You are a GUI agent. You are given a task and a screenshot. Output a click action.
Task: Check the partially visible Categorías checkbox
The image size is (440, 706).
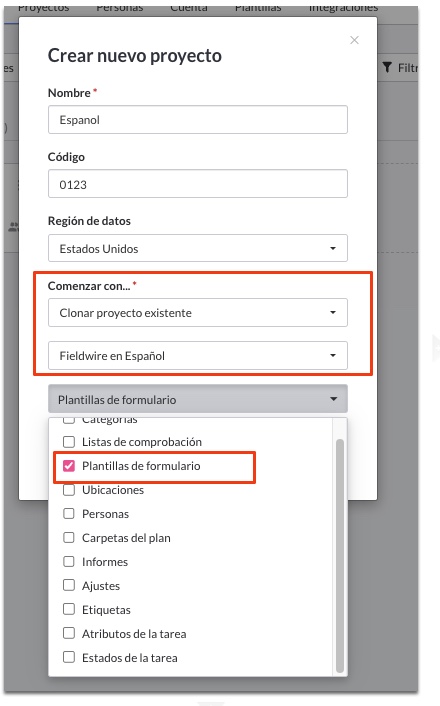69,421
